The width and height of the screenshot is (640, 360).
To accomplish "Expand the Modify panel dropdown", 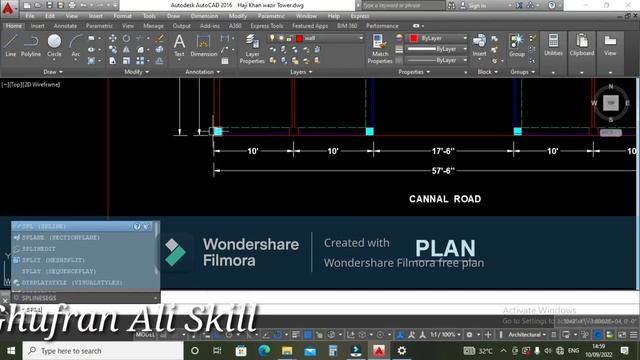I will pyautogui.click(x=136, y=72).
